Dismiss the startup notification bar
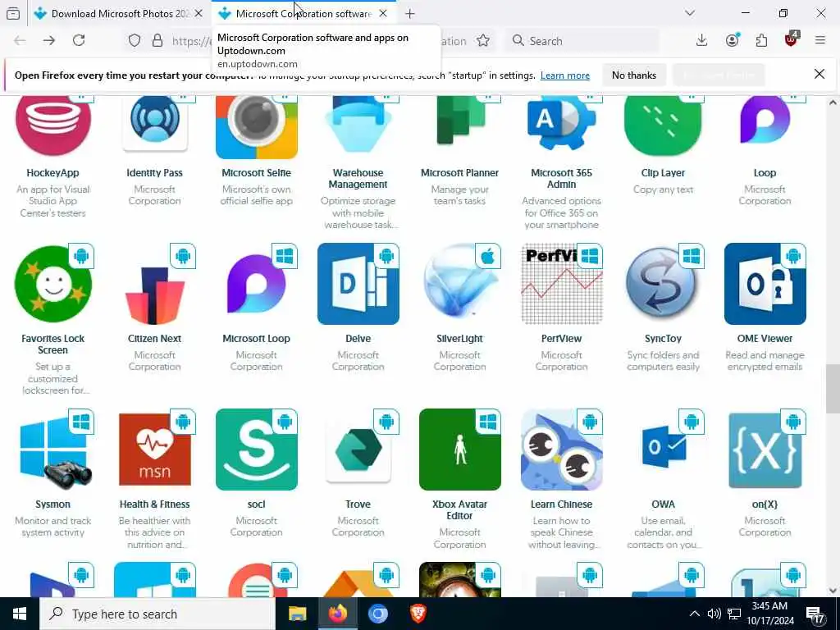840x630 pixels. pyautogui.click(x=819, y=74)
